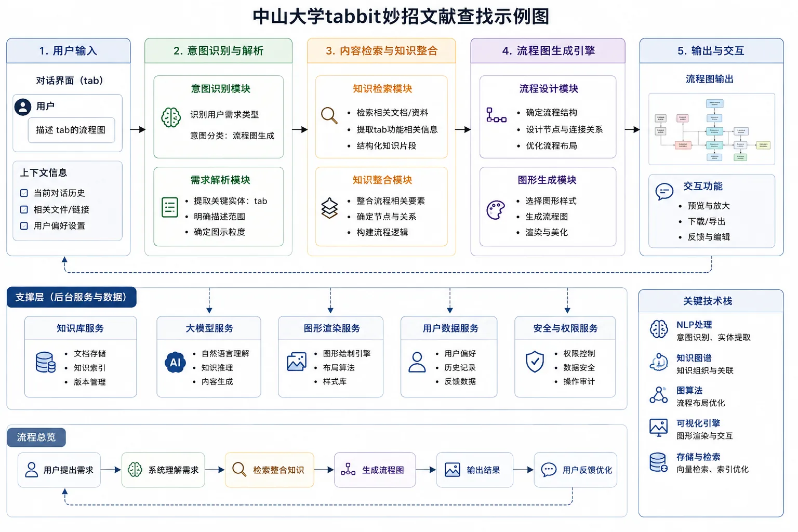
Task: Click the 流程总览 label
Action: point(36,437)
